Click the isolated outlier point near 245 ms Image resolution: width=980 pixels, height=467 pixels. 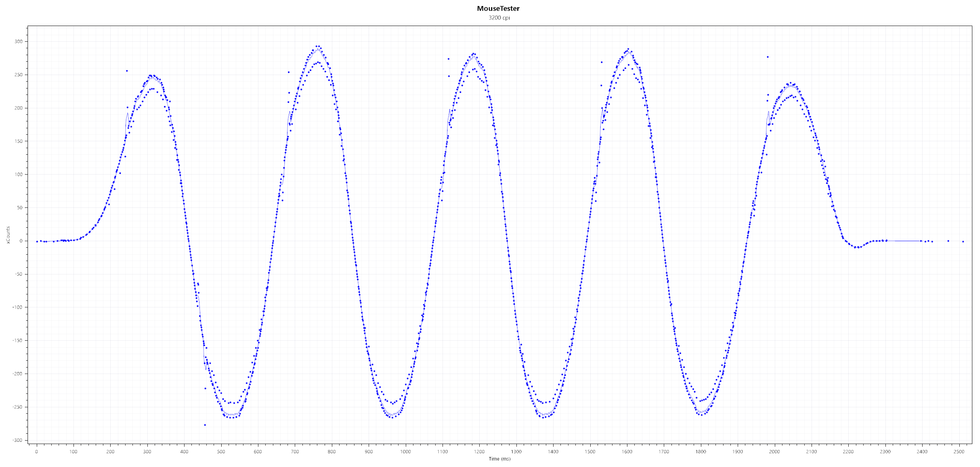pyautogui.click(x=127, y=71)
